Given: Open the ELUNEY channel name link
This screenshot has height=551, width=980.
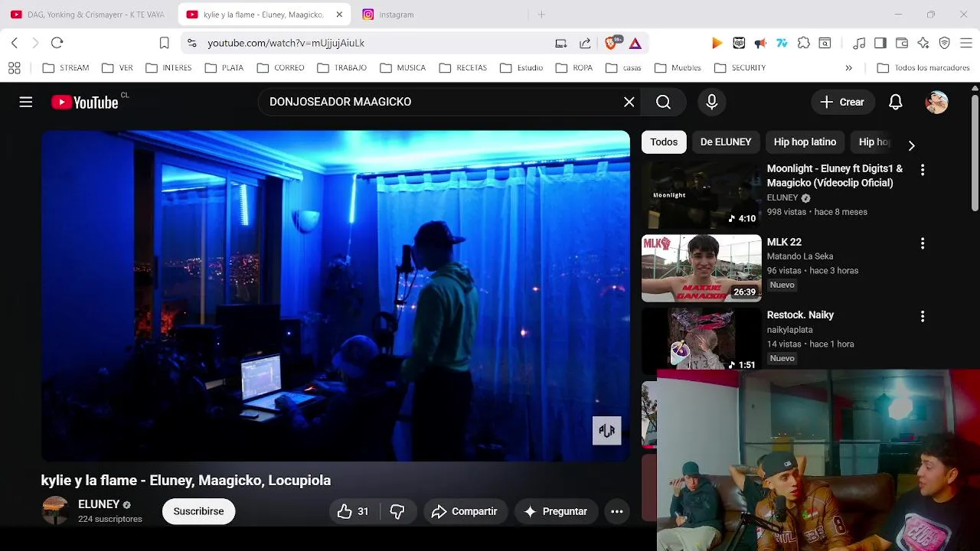Looking at the screenshot, I should coord(99,504).
